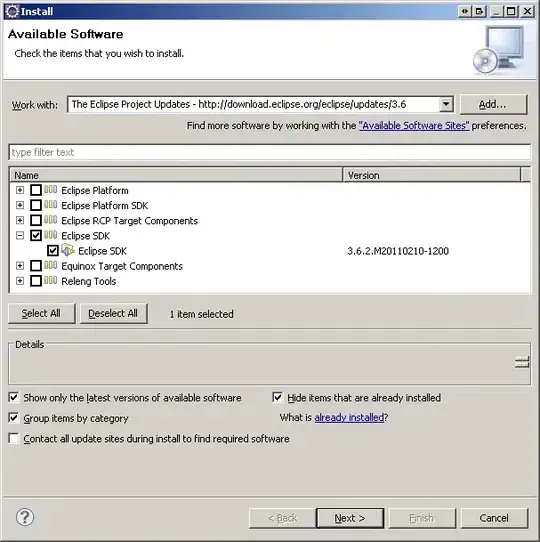Click the Version column header
This screenshot has width=540, height=542.
pyautogui.click(x=431, y=175)
